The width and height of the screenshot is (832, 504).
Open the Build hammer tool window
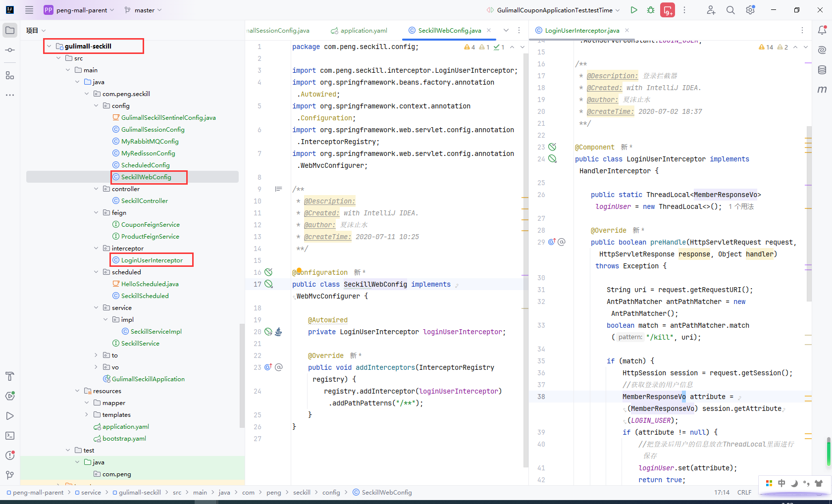10,376
